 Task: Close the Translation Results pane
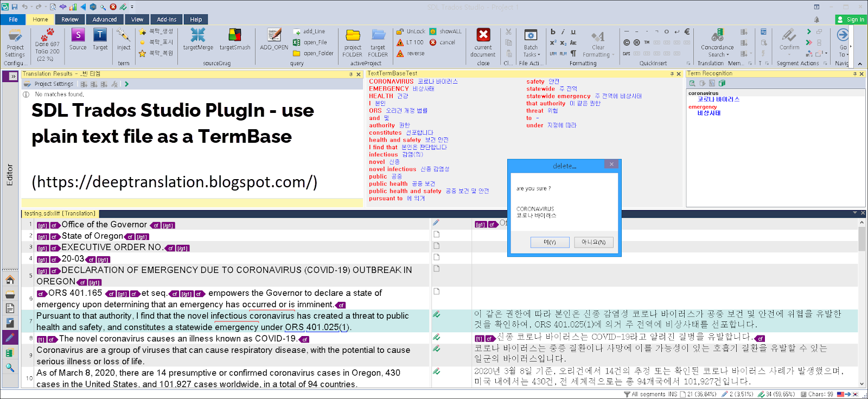[x=359, y=74]
